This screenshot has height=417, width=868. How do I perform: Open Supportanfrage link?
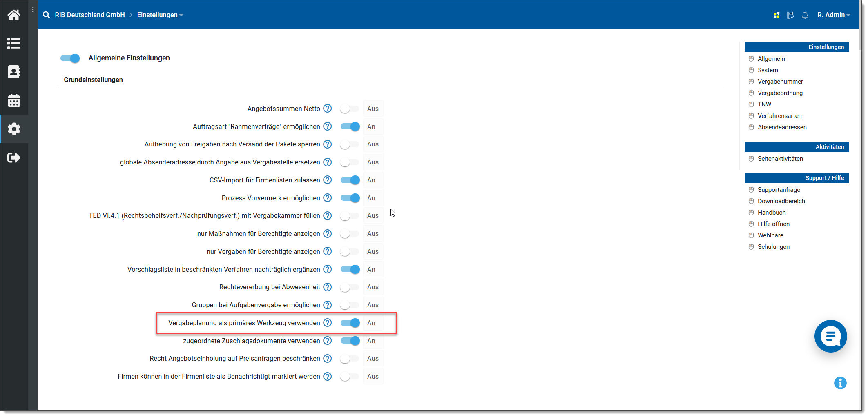click(779, 190)
